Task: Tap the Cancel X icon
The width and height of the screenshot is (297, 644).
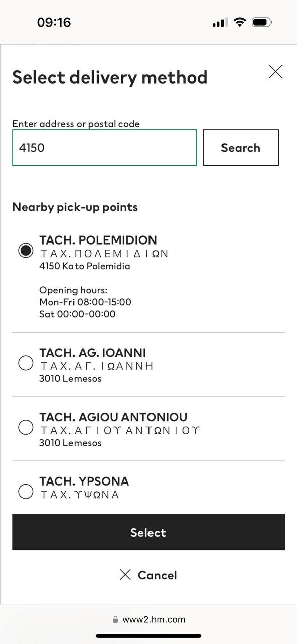Action: point(125,575)
